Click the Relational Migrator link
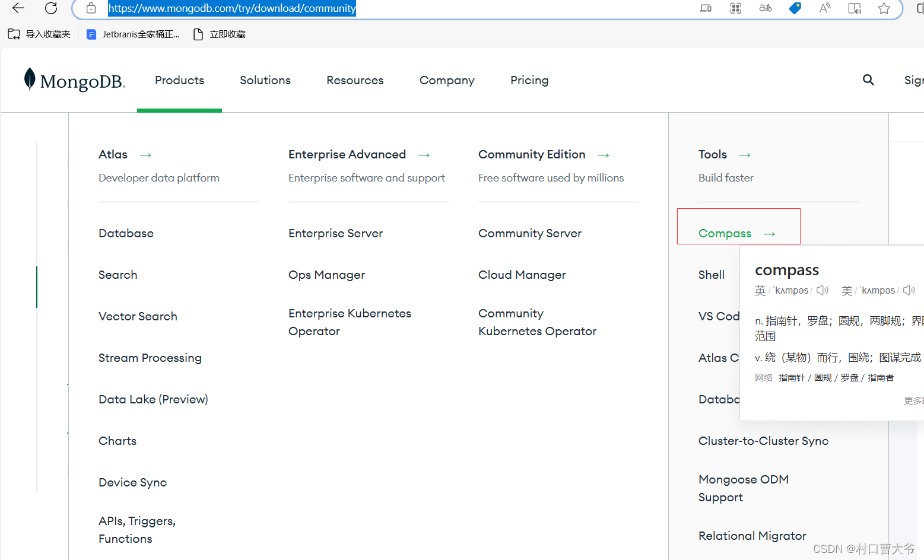 click(x=752, y=535)
